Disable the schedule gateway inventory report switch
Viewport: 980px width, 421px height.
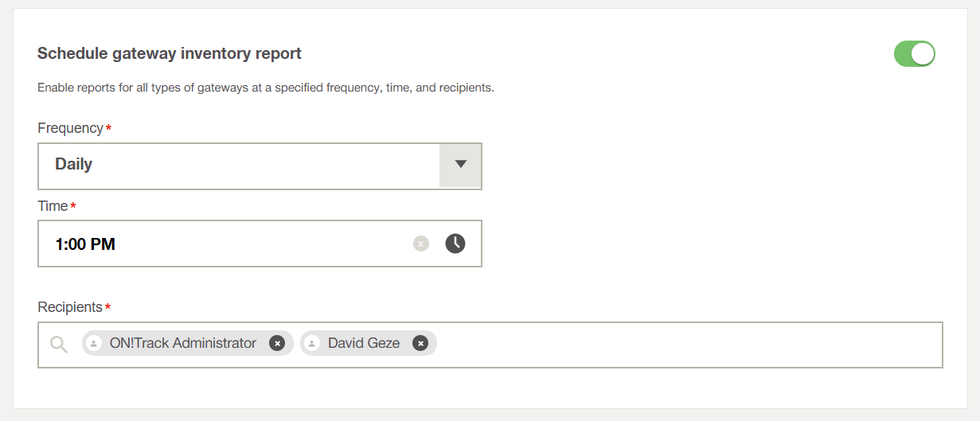914,54
